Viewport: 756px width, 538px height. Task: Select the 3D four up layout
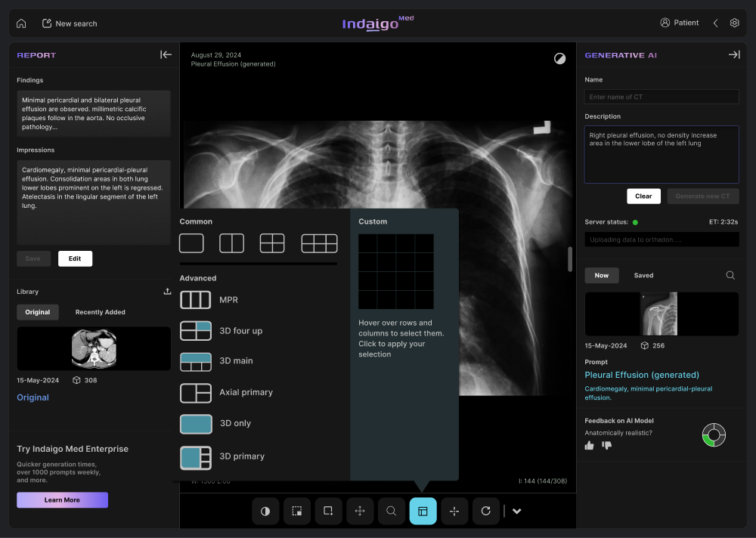(222, 331)
